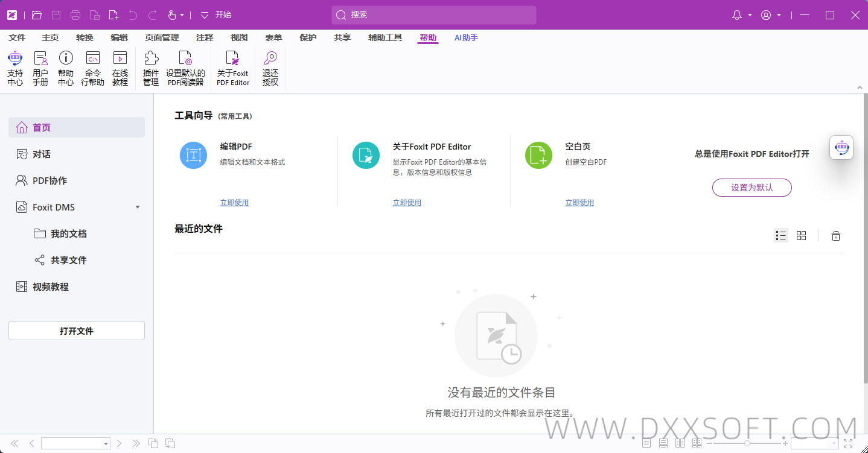The image size is (868, 453).
Task: Click the Open file folder icon in title bar
Action: click(x=37, y=15)
